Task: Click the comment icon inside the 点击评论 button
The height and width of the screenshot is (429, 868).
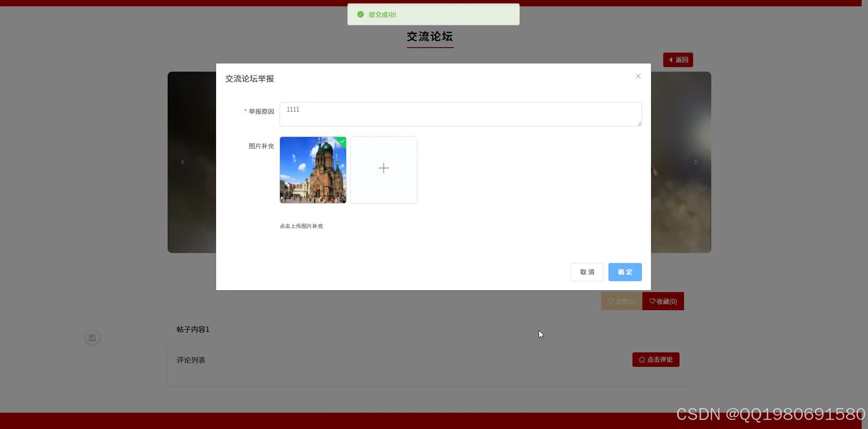Action: pos(642,360)
